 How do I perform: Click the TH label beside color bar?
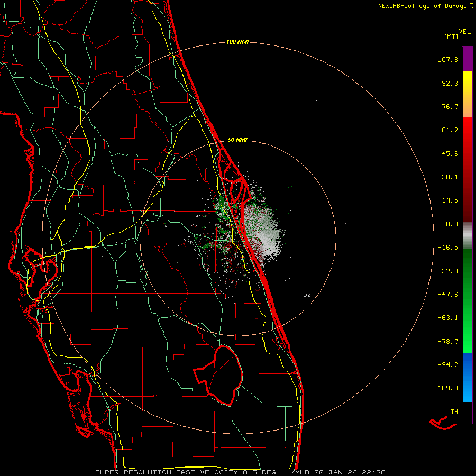454,412
